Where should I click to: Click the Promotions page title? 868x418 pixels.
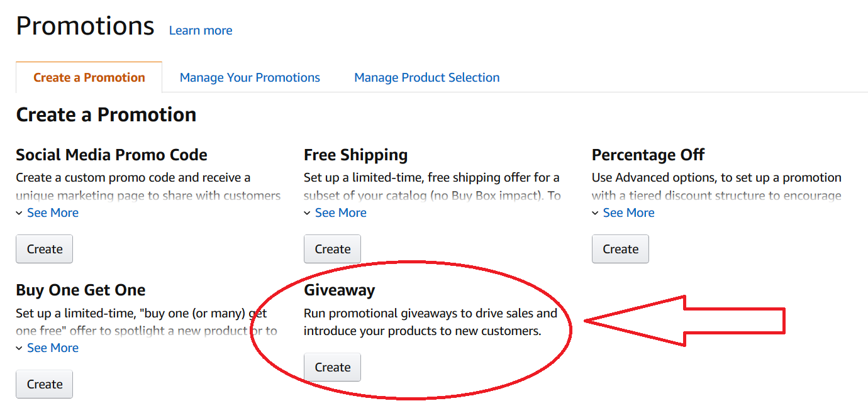(x=85, y=26)
